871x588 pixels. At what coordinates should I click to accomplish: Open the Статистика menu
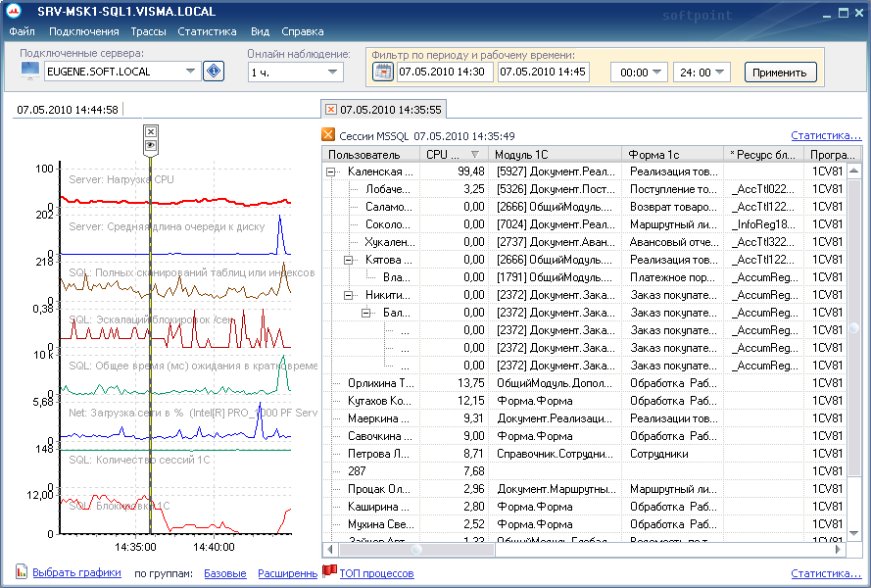click(207, 31)
